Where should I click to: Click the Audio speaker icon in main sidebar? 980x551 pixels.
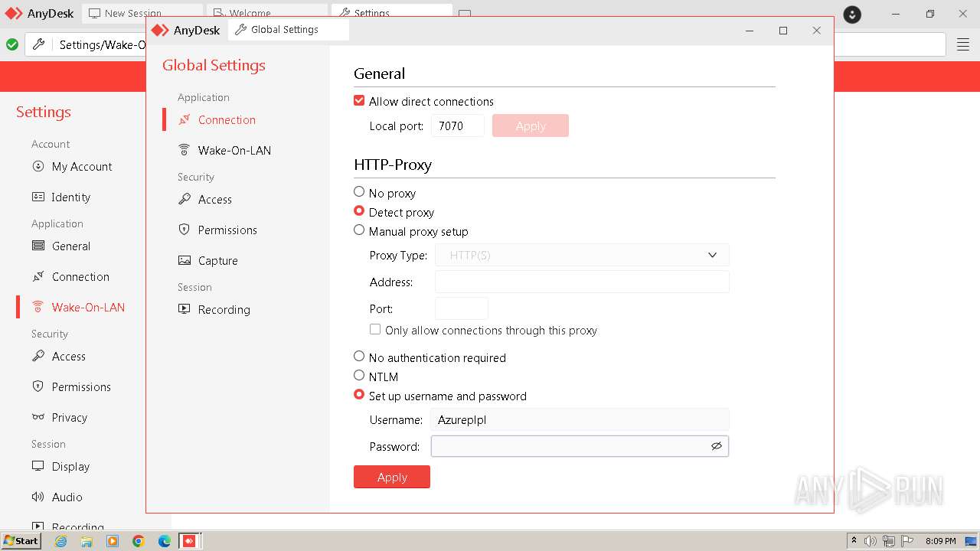pyautogui.click(x=38, y=497)
